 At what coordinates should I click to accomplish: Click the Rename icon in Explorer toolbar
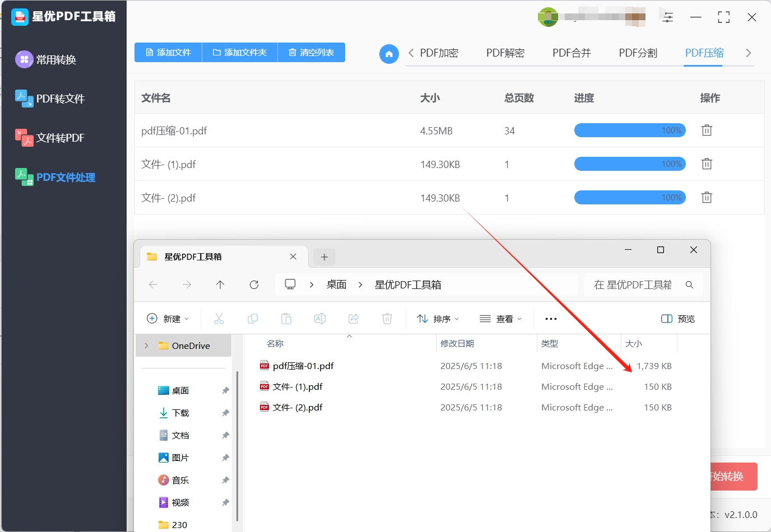point(320,319)
